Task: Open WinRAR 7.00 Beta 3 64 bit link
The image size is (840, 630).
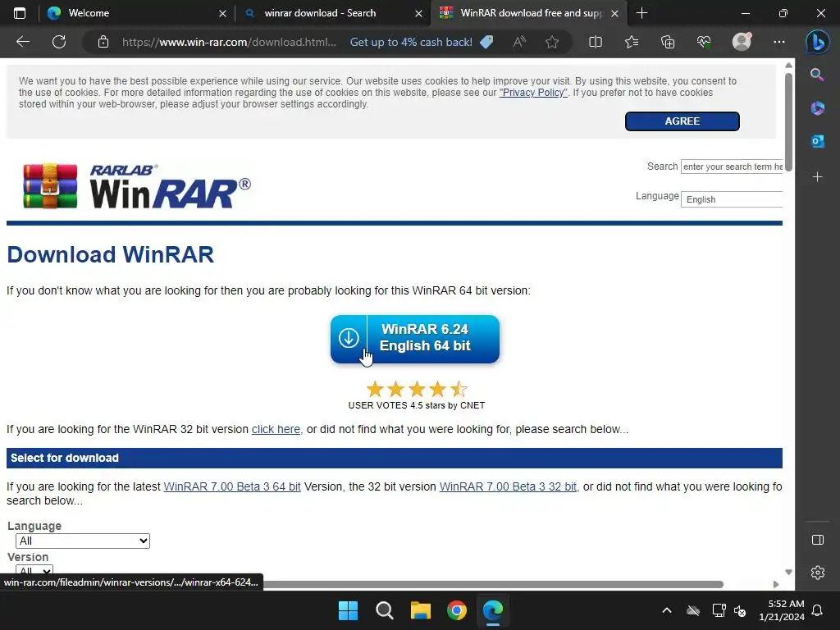Action: click(x=232, y=486)
